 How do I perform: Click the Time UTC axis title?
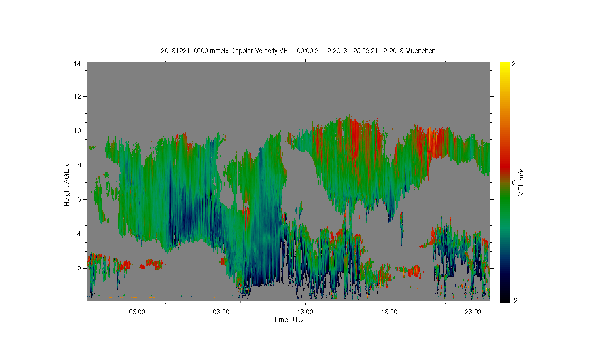pyautogui.click(x=288, y=320)
